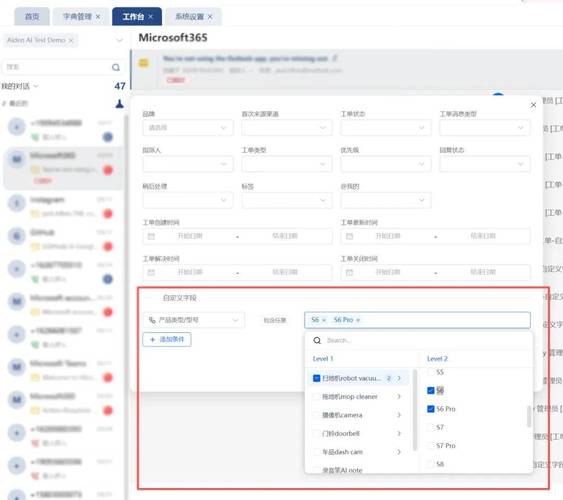Click the edit pencil after the ticket subject

coord(334,58)
